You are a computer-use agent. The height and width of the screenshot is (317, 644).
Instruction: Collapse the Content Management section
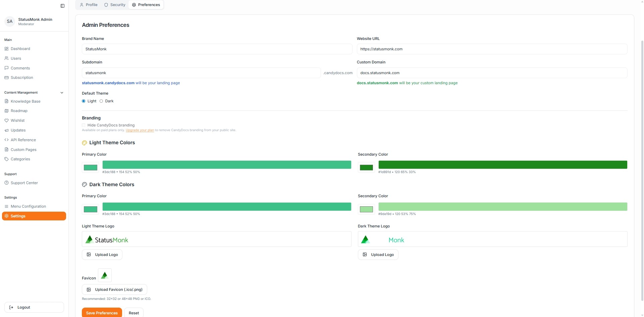[62, 93]
